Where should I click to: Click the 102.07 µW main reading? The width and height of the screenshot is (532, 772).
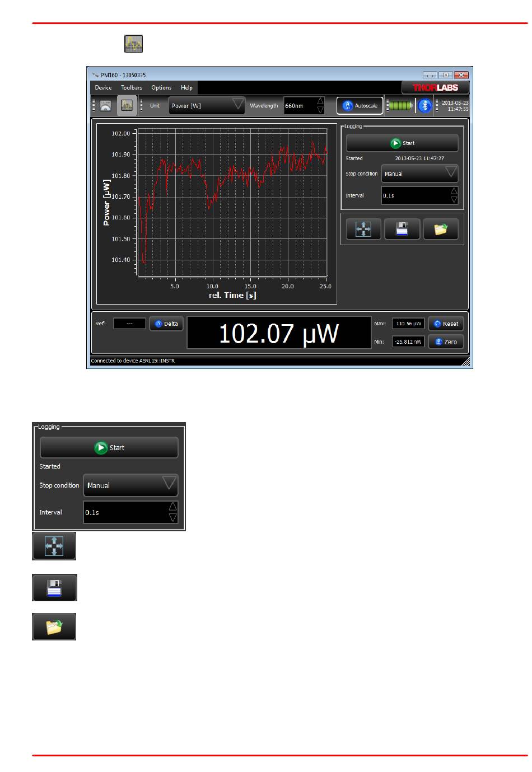coord(279,333)
